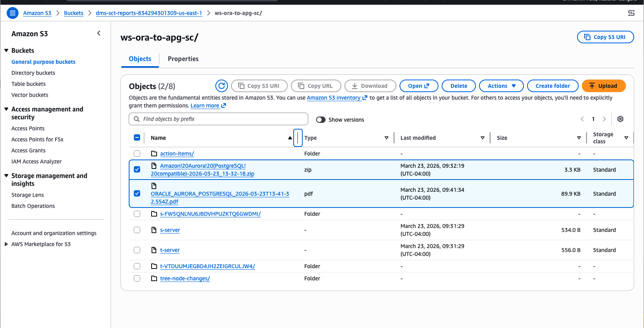Check the s-FW5QNLNU6JBDVHPUZKTQ6GWDMI/ checkbox
Screen dimensions: 644x328
[x=137, y=214]
